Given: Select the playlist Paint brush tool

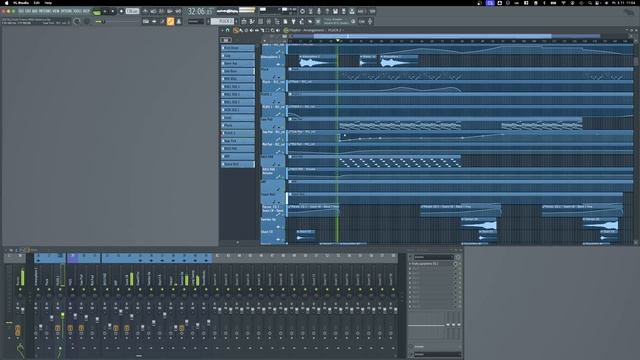Looking at the screenshot, I should tap(241, 30).
